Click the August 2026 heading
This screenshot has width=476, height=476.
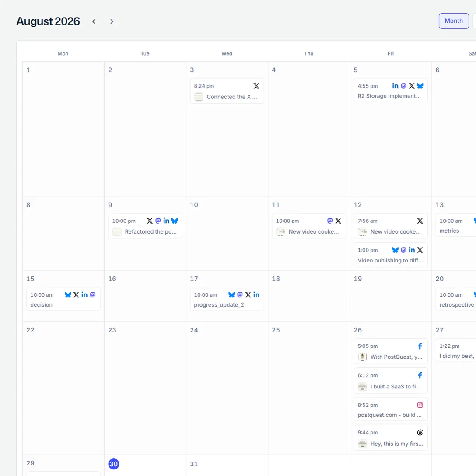click(48, 21)
